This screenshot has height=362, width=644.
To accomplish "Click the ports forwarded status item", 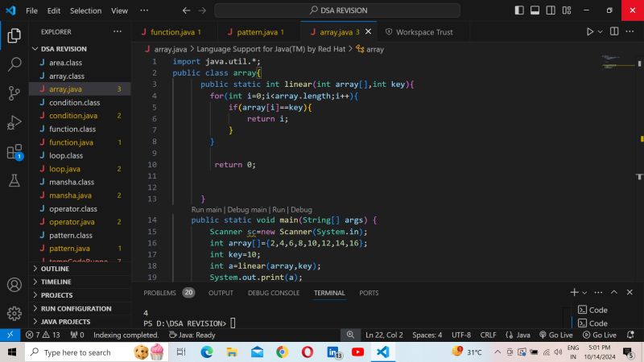I will tap(76, 335).
